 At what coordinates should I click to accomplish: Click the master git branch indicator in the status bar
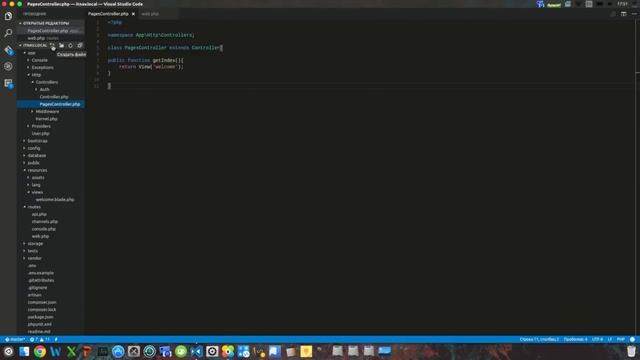(x=15, y=339)
